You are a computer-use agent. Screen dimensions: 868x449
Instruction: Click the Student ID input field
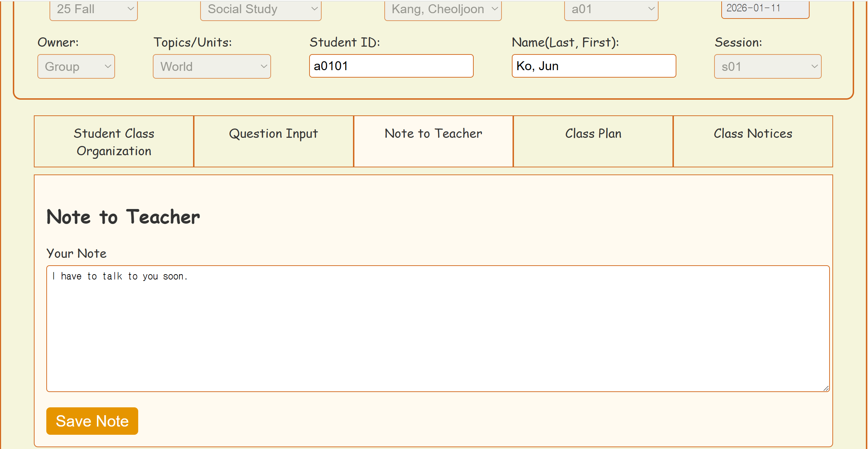click(x=391, y=66)
